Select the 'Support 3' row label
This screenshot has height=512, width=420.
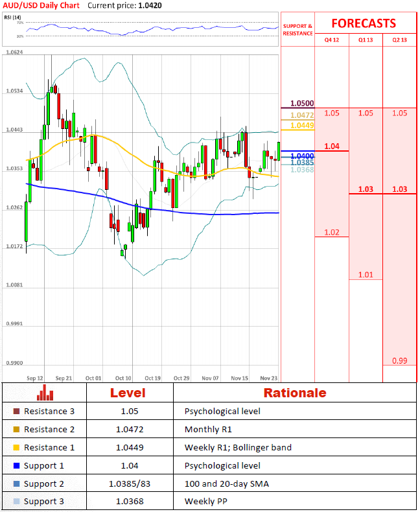pyautogui.click(x=44, y=502)
